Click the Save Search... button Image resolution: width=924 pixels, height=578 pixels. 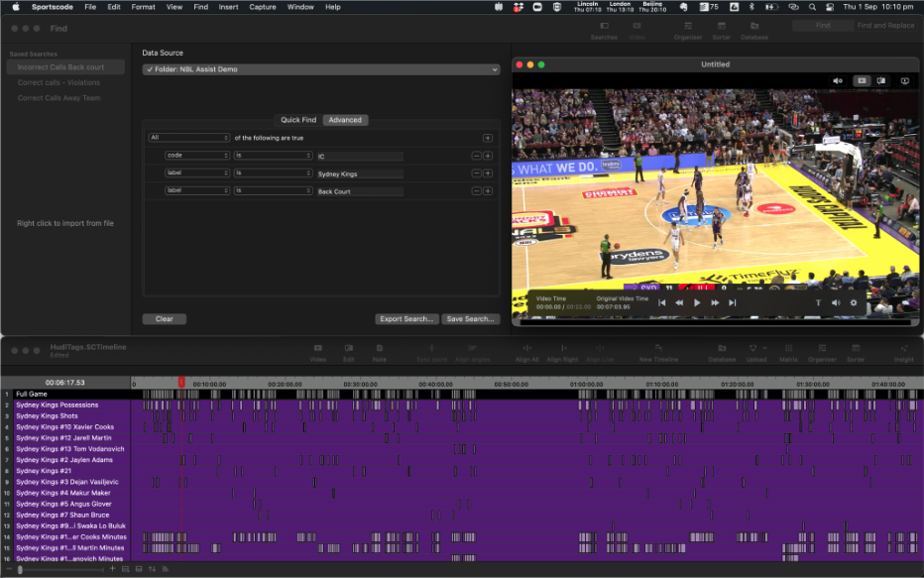[470, 319]
